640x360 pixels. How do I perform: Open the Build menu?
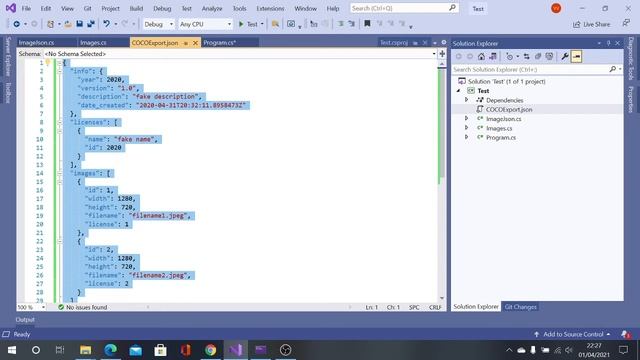coord(136,8)
